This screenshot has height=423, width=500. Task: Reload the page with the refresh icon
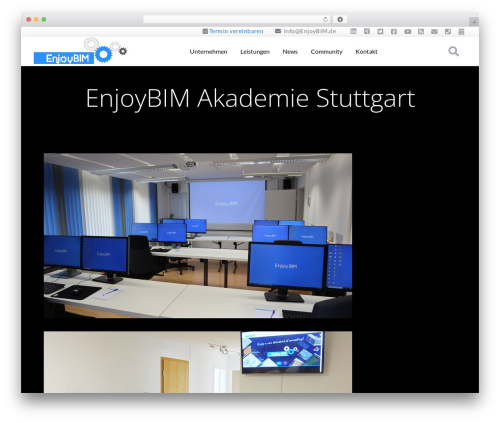(x=325, y=19)
